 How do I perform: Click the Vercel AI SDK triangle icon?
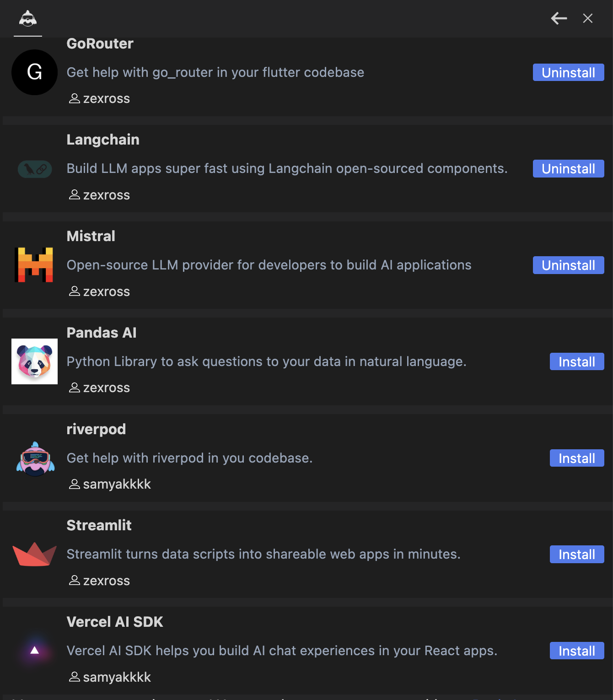(x=34, y=651)
